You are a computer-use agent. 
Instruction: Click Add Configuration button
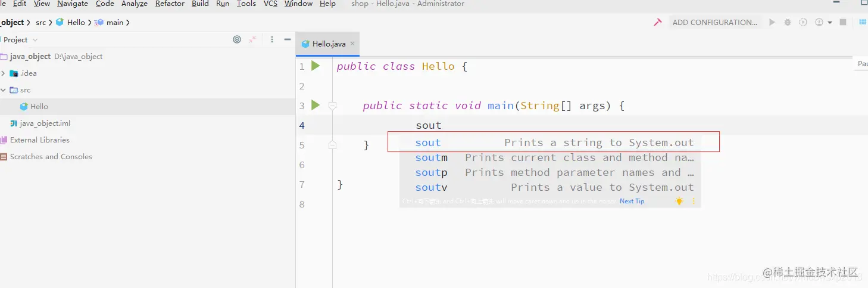point(715,22)
